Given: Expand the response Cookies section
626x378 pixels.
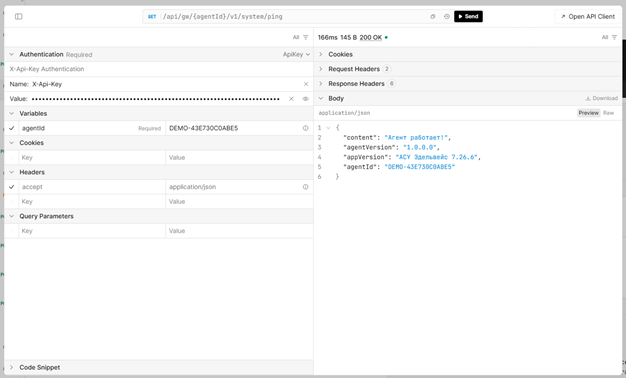Looking at the screenshot, I should click(321, 54).
